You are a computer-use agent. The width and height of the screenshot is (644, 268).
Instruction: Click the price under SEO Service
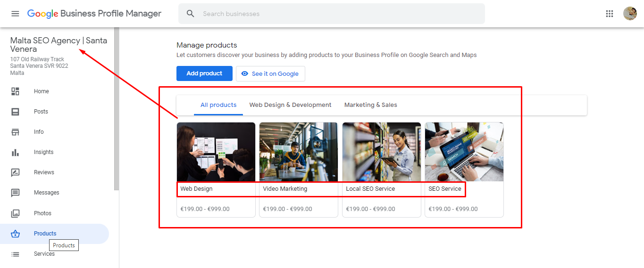pyautogui.click(x=453, y=209)
